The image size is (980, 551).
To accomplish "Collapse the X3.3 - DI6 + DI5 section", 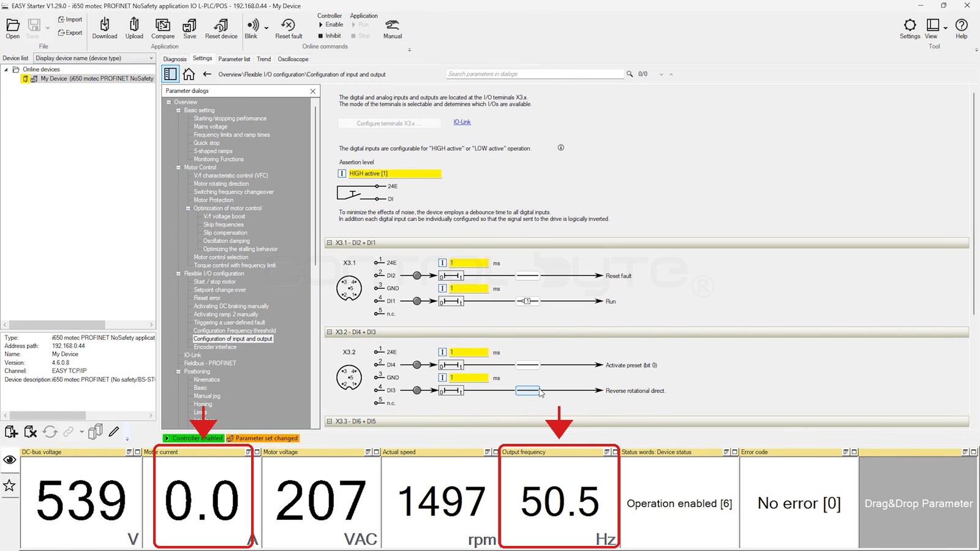I will point(330,421).
